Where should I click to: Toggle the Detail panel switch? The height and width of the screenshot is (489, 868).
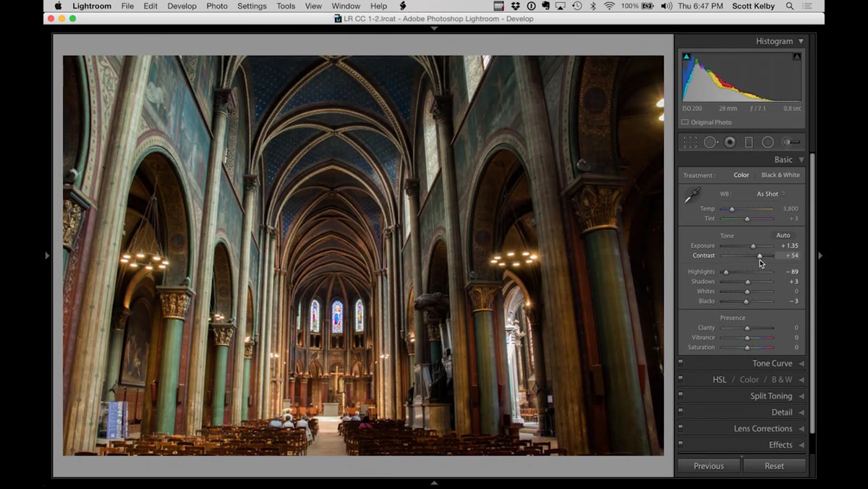coord(681,412)
